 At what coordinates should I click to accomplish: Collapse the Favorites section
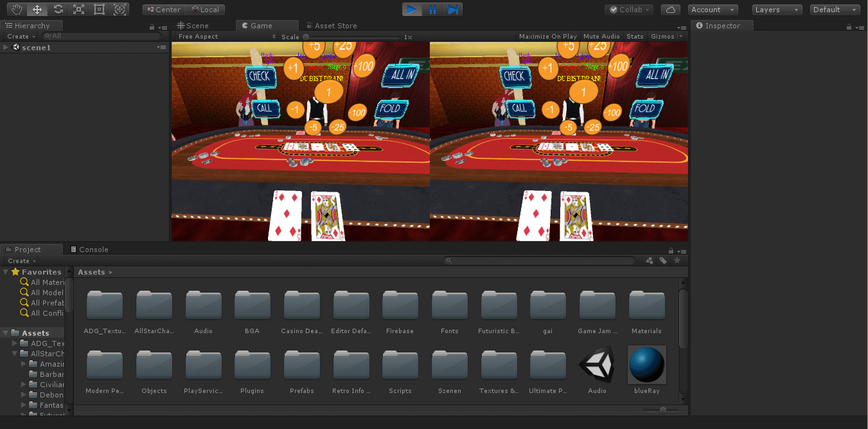tap(6, 272)
